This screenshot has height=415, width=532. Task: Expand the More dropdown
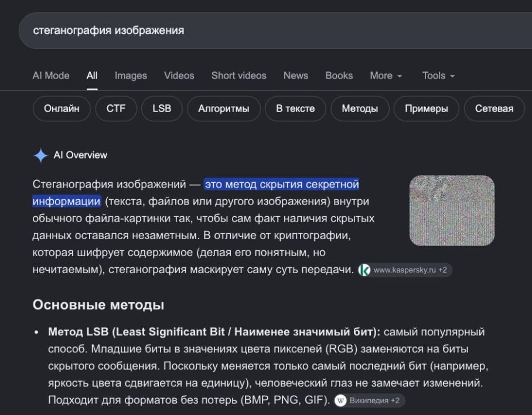click(386, 76)
